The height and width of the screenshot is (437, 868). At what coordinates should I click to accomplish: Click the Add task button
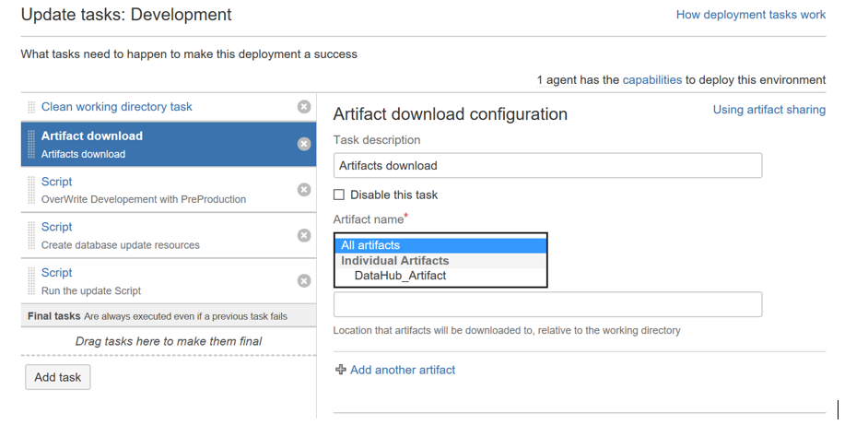[57, 377]
